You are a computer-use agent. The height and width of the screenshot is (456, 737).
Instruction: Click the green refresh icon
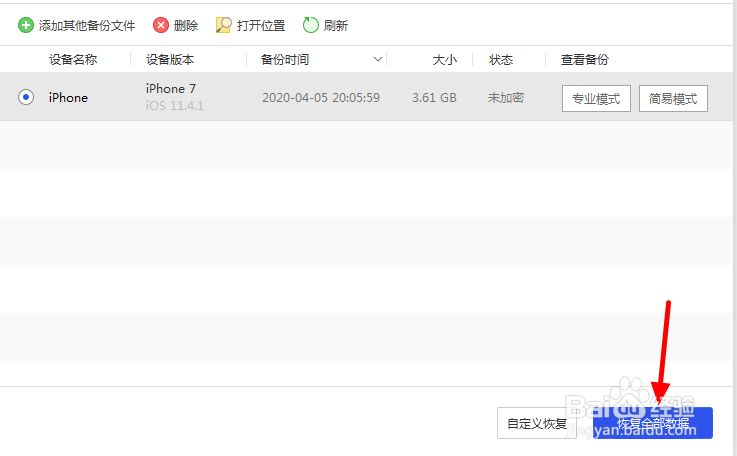pyautogui.click(x=311, y=25)
